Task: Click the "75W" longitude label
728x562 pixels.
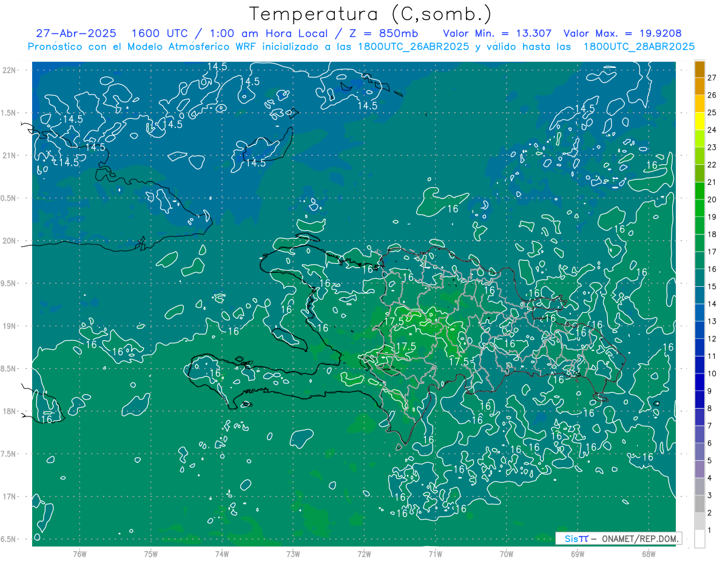Action: pos(151,554)
